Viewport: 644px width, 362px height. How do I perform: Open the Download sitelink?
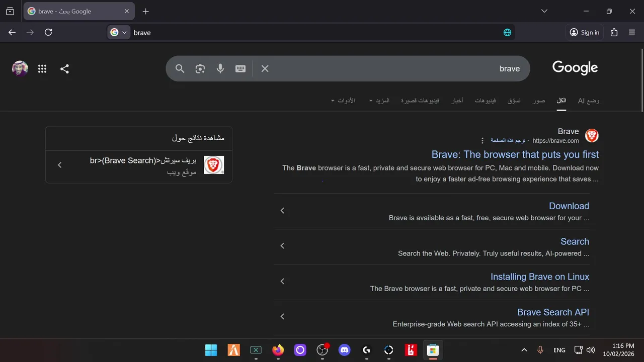[569, 206]
